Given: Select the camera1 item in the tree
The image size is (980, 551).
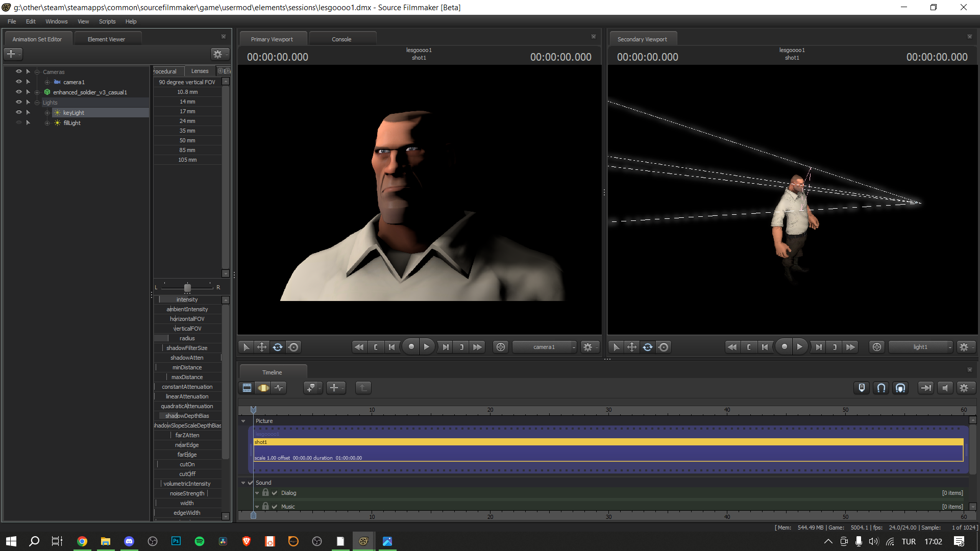Looking at the screenshot, I should [74, 82].
